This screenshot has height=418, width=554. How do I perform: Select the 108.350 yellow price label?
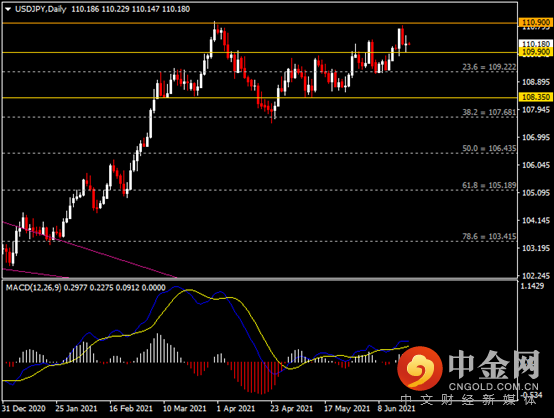tap(536, 97)
